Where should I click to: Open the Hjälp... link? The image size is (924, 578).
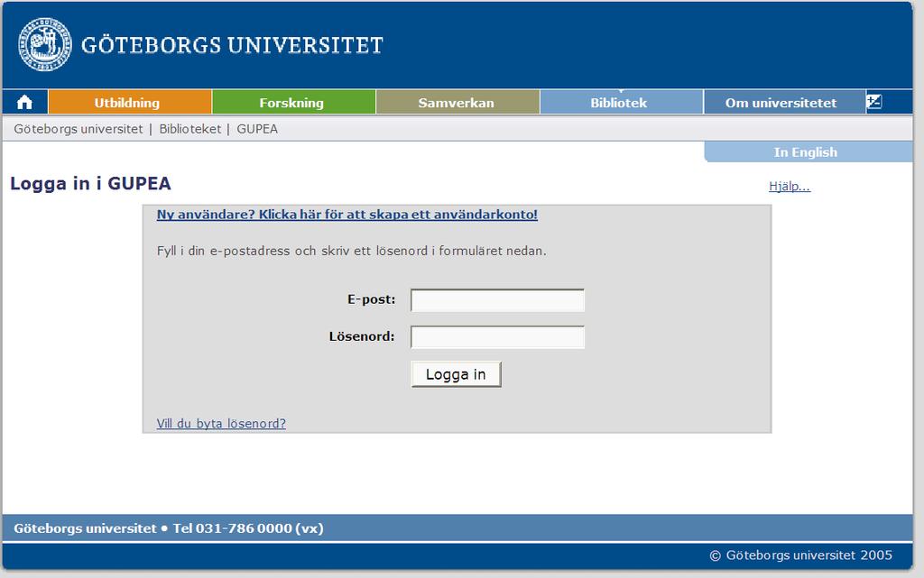click(x=790, y=187)
